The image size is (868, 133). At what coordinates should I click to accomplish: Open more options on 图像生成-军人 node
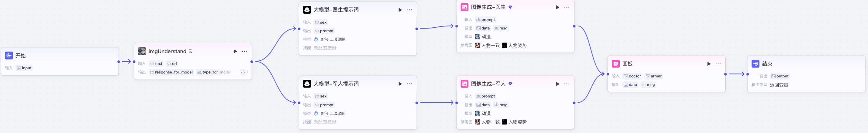point(567,84)
